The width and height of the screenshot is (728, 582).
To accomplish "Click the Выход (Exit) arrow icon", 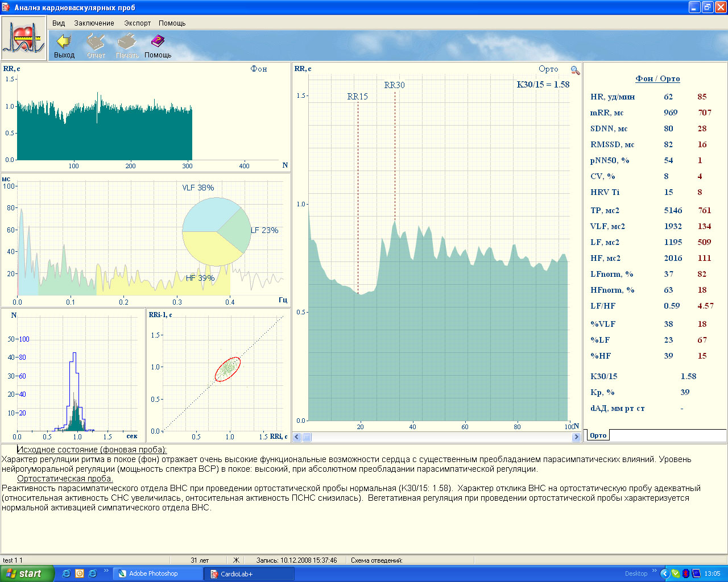I will (x=64, y=42).
